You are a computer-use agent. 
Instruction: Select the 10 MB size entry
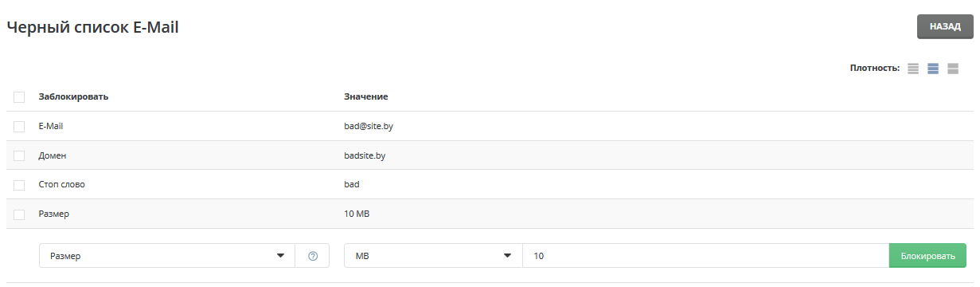click(x=357, y=214)
